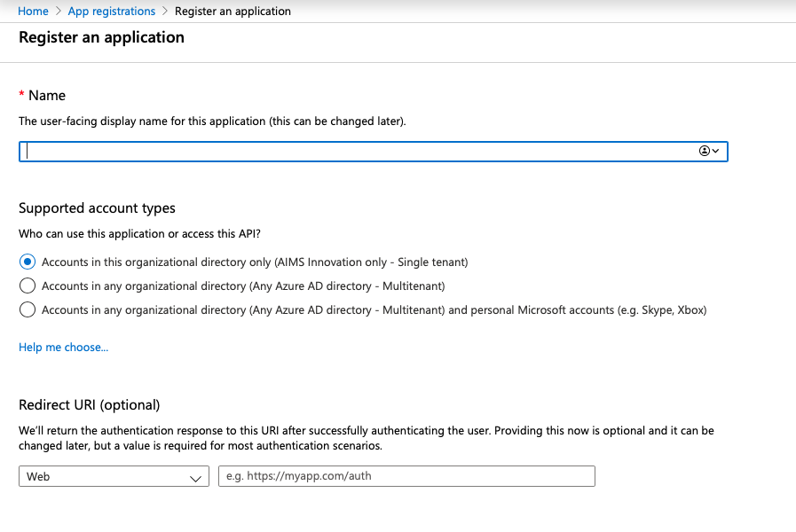Open the autofill contact icon in Name field

coord(709,151)
